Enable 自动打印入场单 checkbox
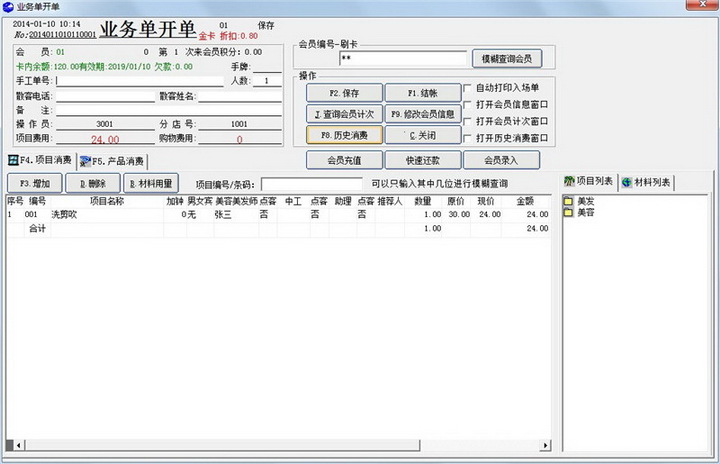 [468, 88]
